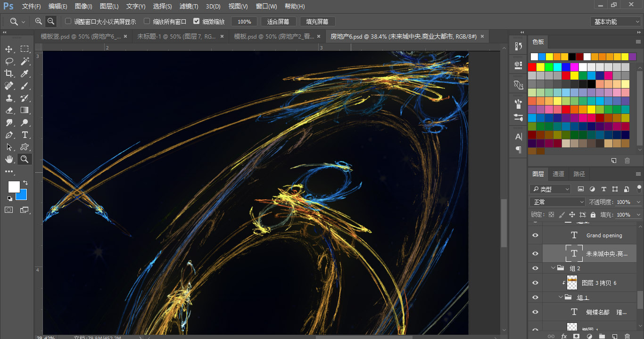Select the Magic Wand tool
The height and width of the screenshot is (339, 644).
pos(25,61)
